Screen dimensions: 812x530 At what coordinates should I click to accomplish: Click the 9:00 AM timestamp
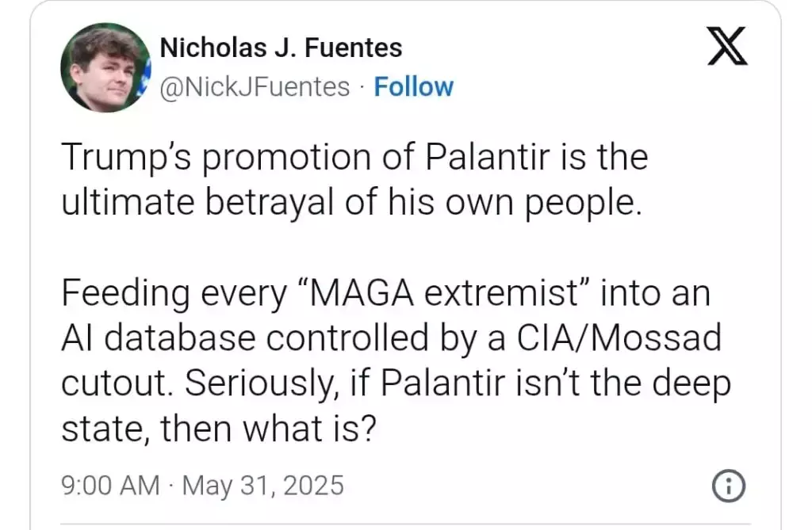[110, 485]
